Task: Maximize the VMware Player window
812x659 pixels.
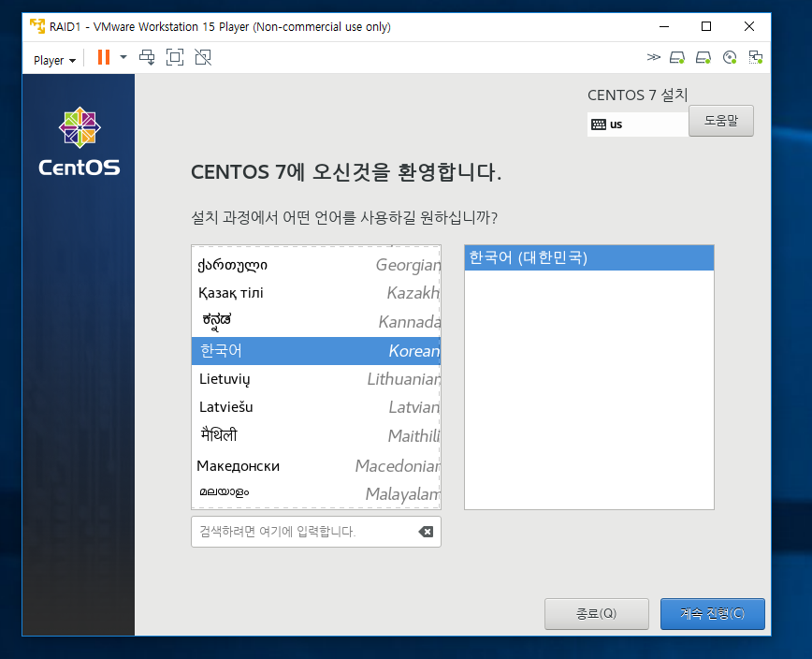Action: pyautogui.click(x=706, y=26)
